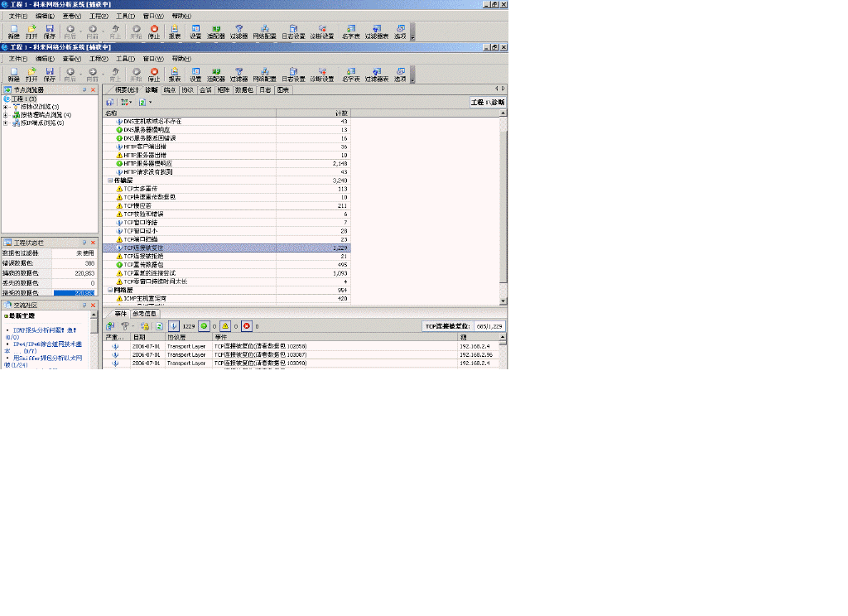Toggle the yellow warning events filter

click(224, 326)
